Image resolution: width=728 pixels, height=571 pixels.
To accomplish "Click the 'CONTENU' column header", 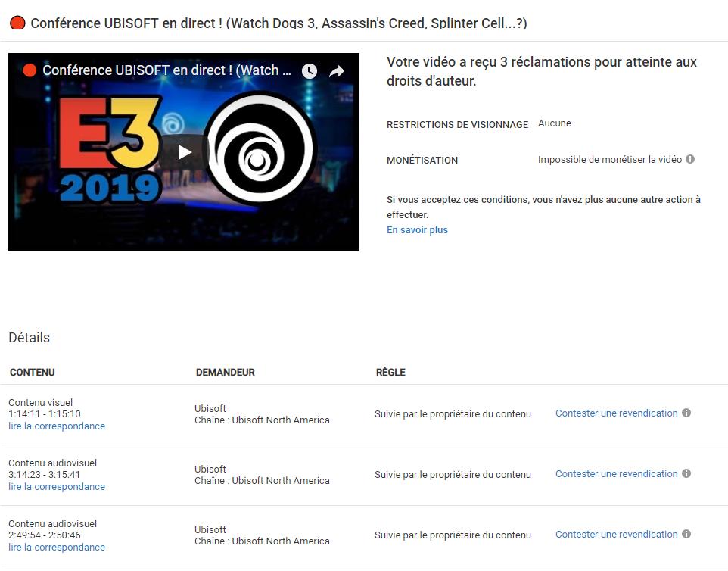I will tap(32, 372).
